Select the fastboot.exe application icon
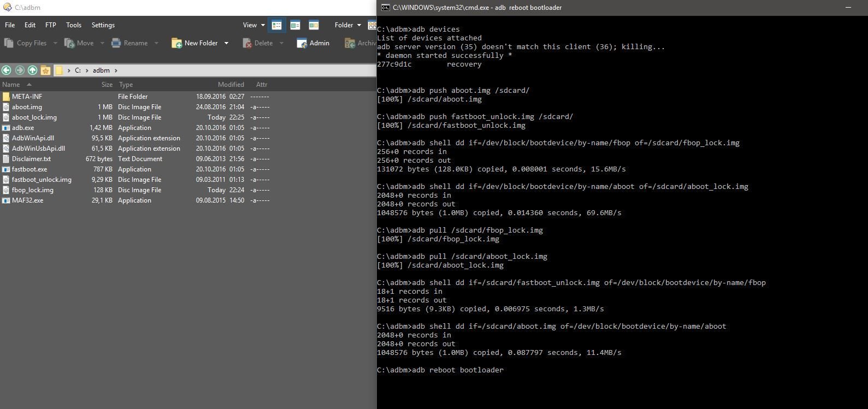The image size is (868, 409). point(6,169)
